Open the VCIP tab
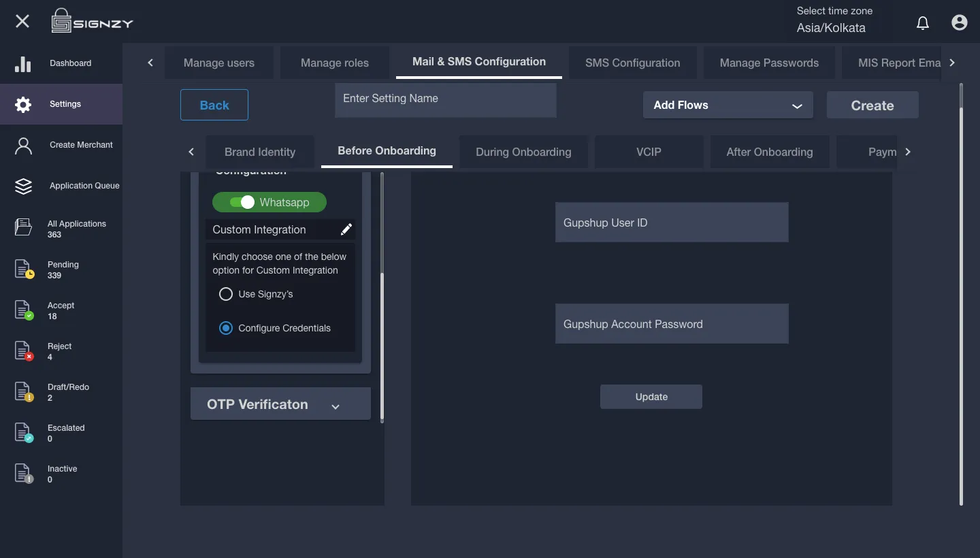Viewport: 980px width, 558px height. [649, 152]
